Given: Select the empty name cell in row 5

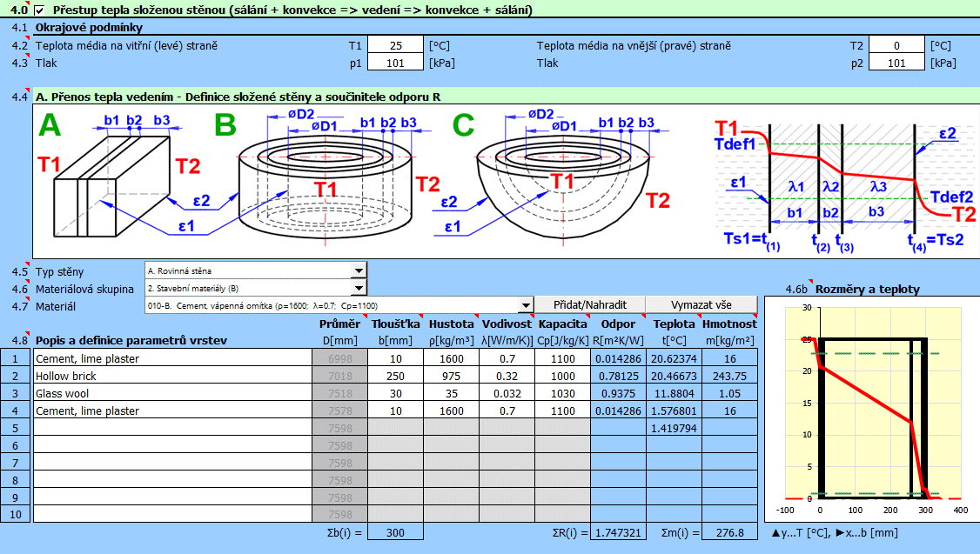Looking at the screenshot, I should [x=171, y=428].
